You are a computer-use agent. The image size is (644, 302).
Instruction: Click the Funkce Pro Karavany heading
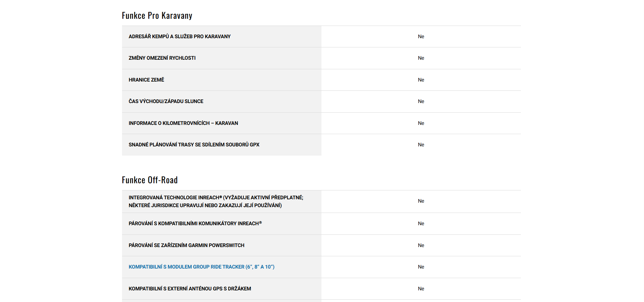point(157,16)
